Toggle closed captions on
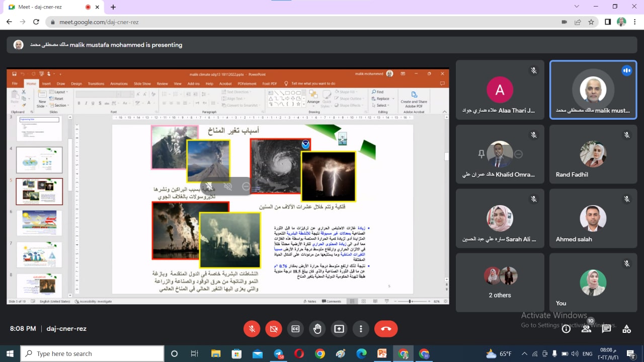644x362 pixels. (295, 329)
